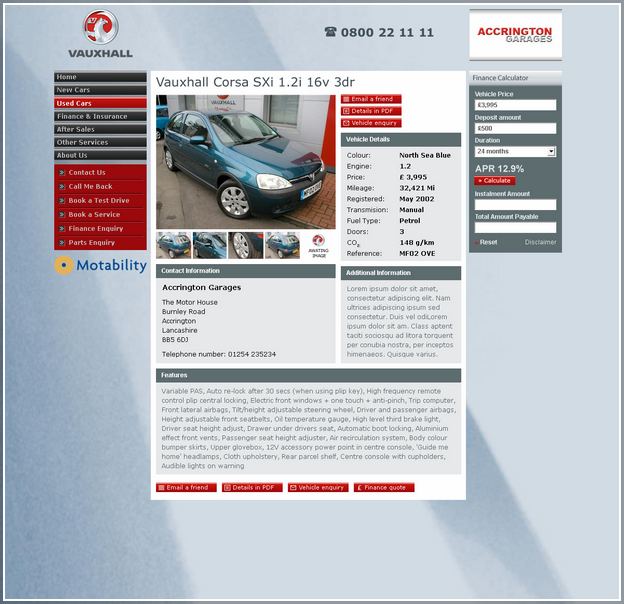
Task: Open the About Us menu item
Action: pos(100,155)
